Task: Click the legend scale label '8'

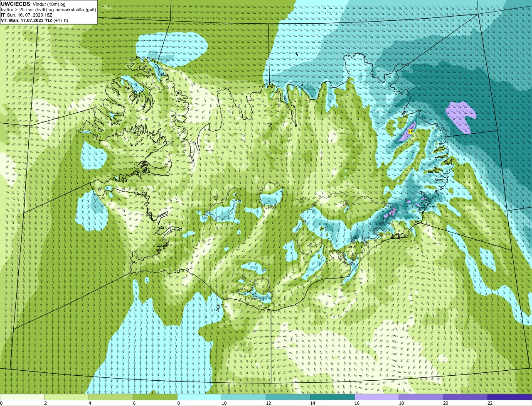Action: 178,403
